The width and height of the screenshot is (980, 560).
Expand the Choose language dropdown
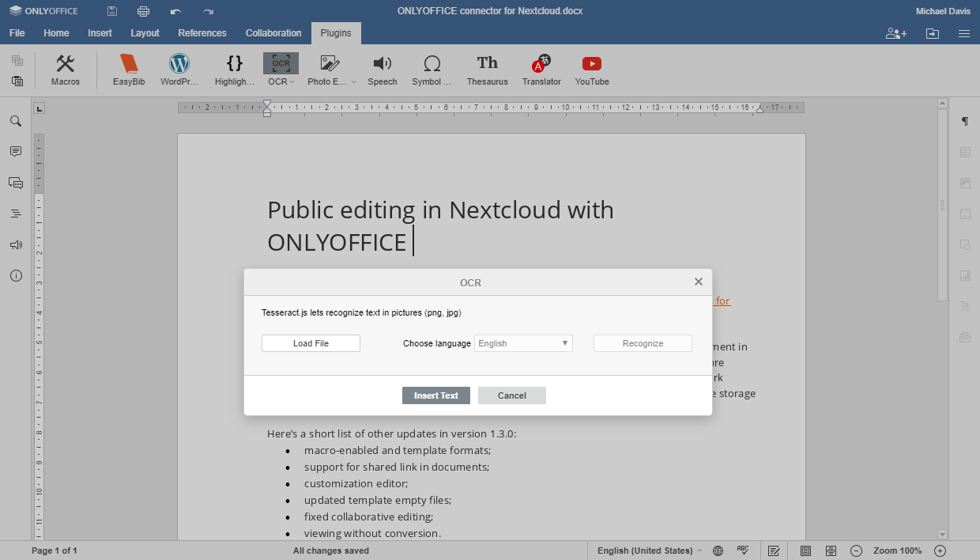tap(523, 343)
